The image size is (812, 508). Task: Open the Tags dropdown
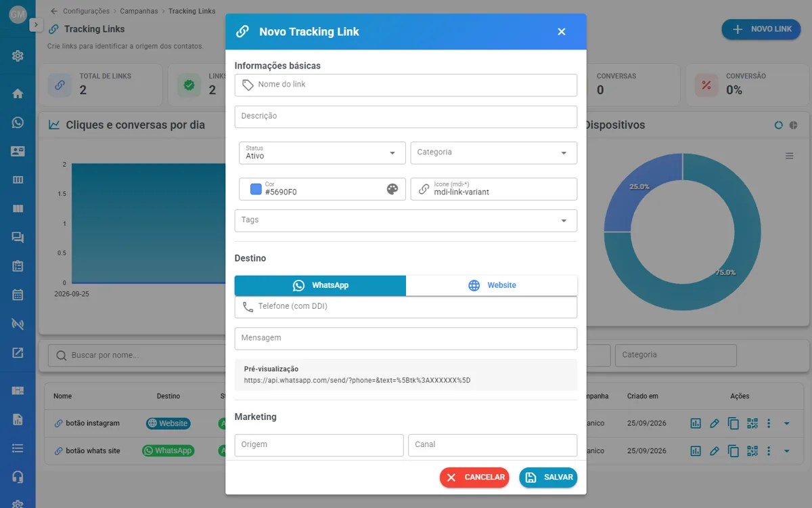coord(406,220)
